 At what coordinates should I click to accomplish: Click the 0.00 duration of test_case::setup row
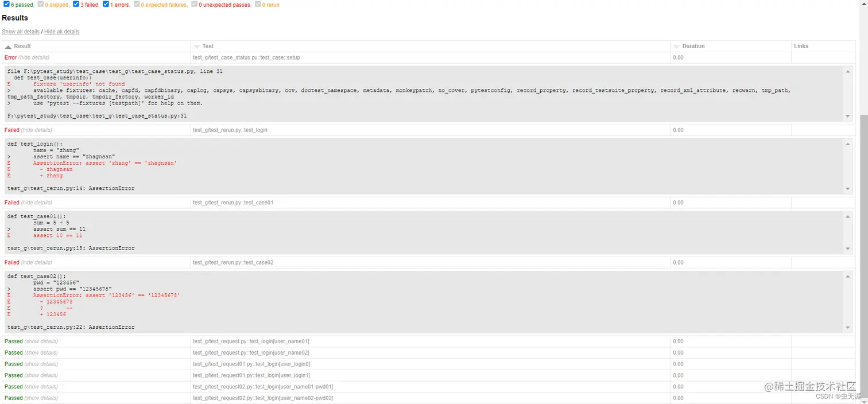click(x=678, y=57)
